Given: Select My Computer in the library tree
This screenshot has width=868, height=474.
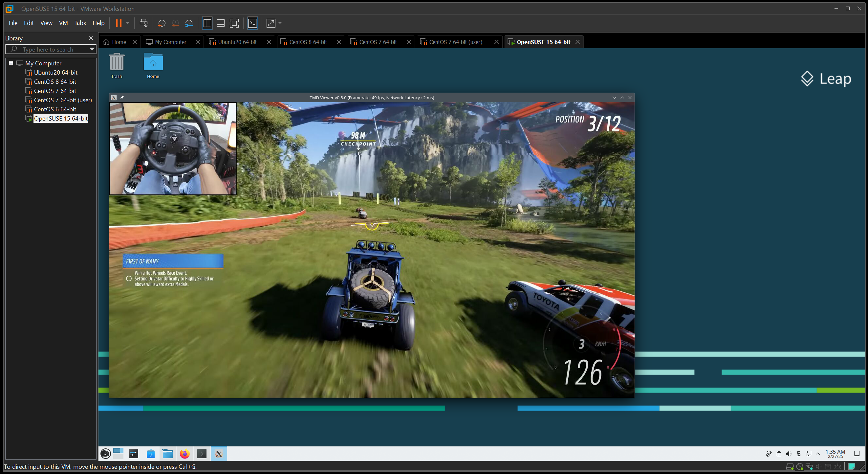Looking at the screenshot, I should tap(43, 63).
